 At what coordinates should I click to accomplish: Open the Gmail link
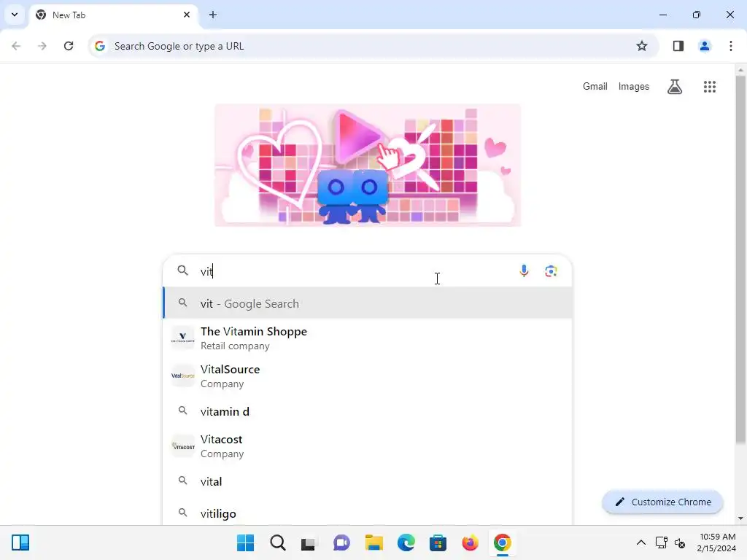(595, 86)
